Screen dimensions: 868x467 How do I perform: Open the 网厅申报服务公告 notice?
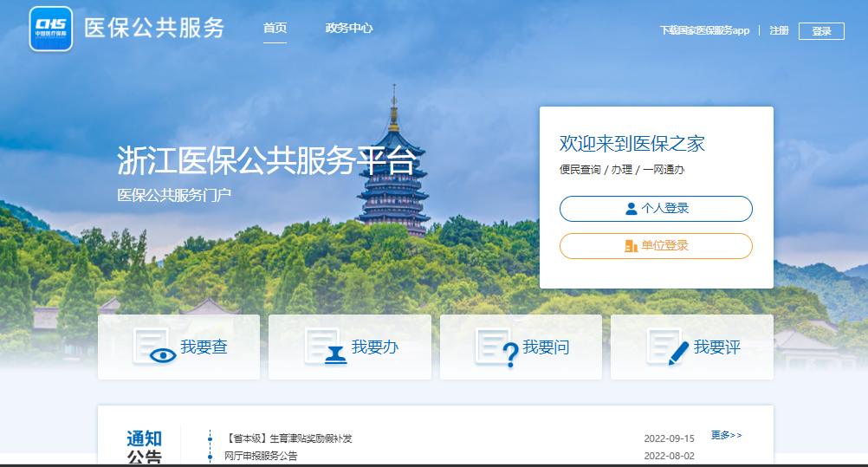(x=261, y=456)
